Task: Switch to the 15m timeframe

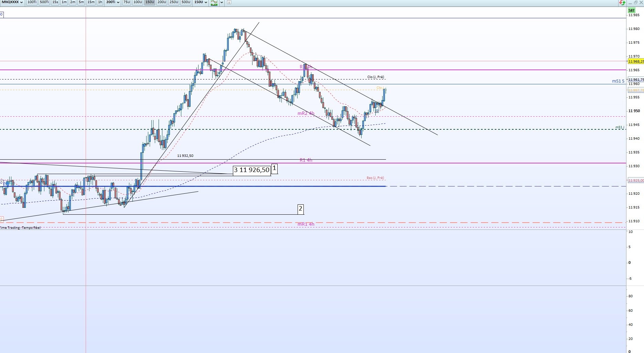Action: coord(91,2)
